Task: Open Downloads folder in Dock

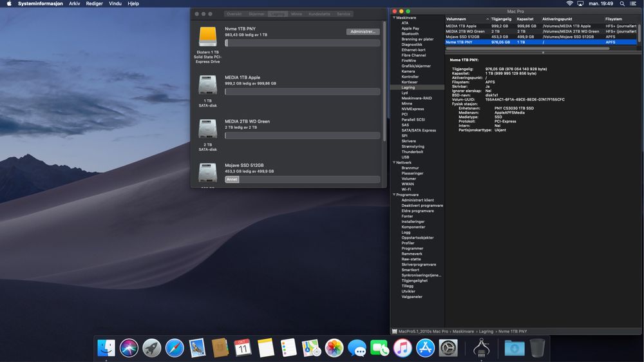Action: tap(514, 348)
